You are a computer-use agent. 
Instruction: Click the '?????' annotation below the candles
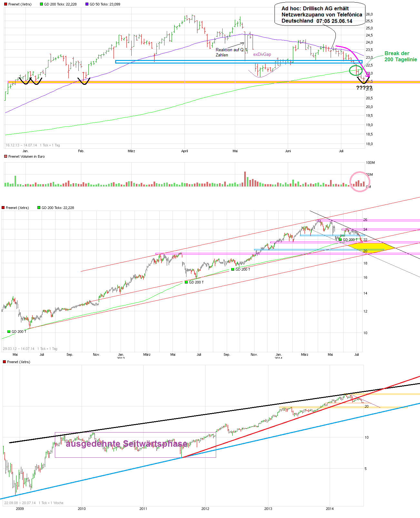(364, 88)
